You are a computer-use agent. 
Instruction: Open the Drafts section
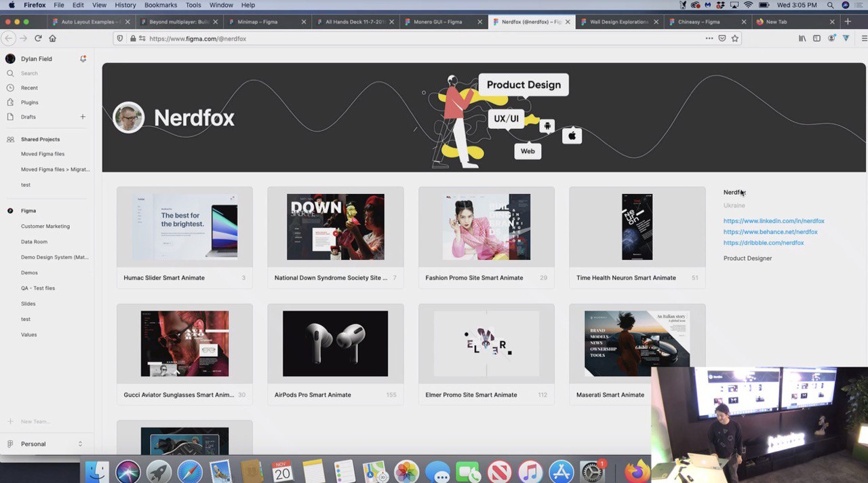click(28, 117)
